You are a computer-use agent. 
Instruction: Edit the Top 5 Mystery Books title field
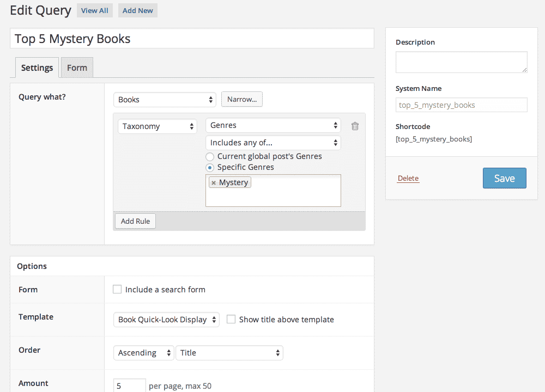coord(192,39)
